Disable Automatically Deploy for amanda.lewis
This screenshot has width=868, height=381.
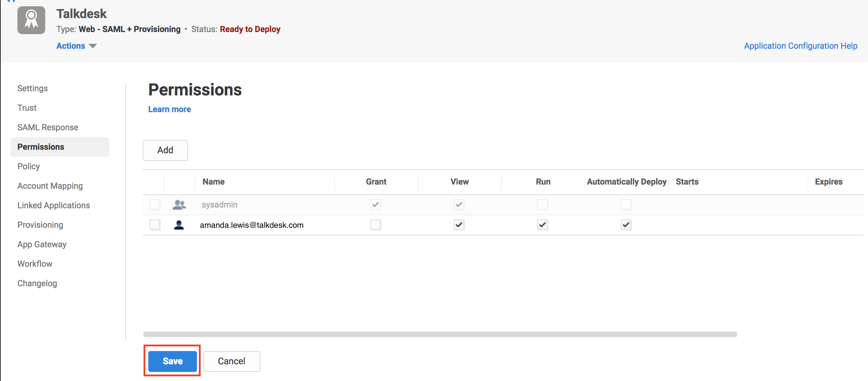pos(626,225)
